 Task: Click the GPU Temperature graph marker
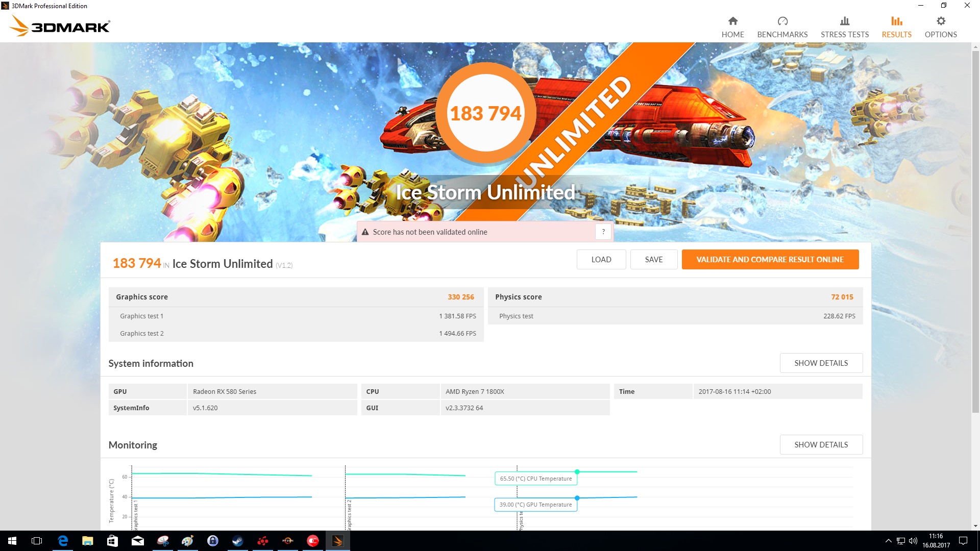[577, 498]
